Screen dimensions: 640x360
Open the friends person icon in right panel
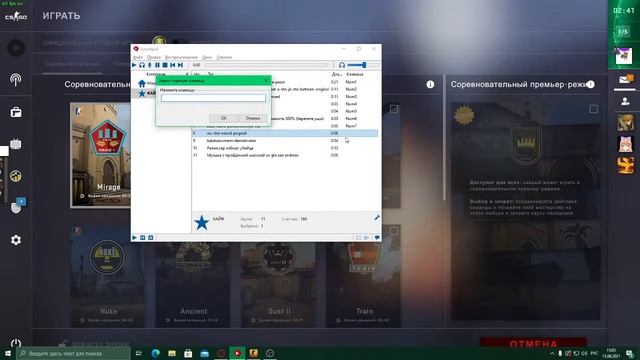(625, 102)
